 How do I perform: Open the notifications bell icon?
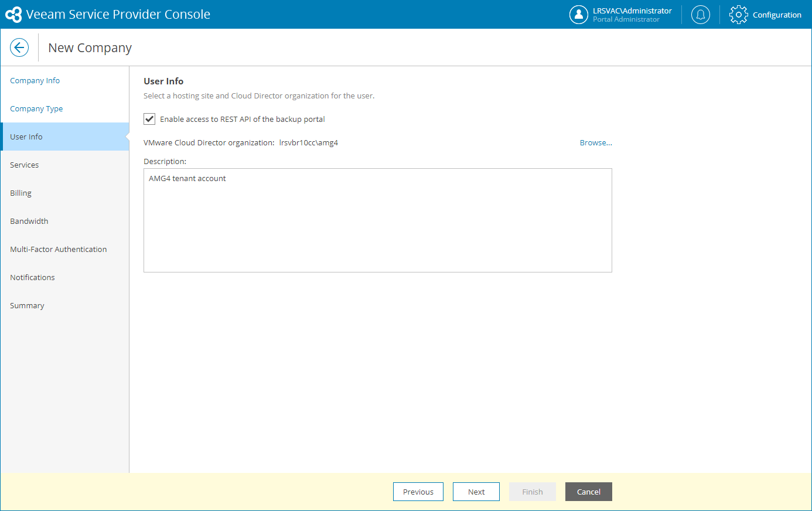pos(700,15)
